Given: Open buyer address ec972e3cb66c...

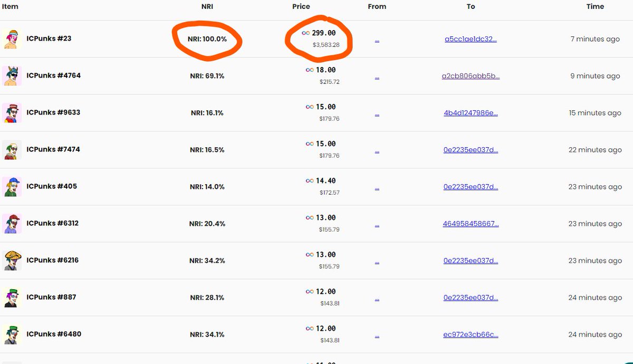Looking at the screenshot, I should click(471, 334).
